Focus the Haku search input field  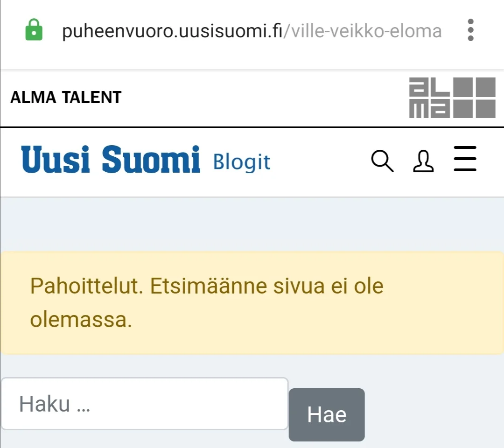[x=145, y=404]
